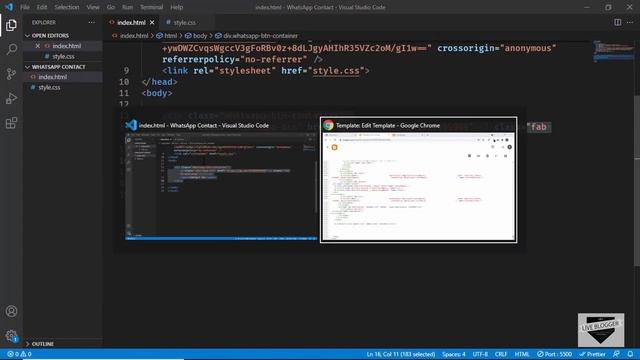Open the Explorer panel ellipsis menu

pos(91,22)
